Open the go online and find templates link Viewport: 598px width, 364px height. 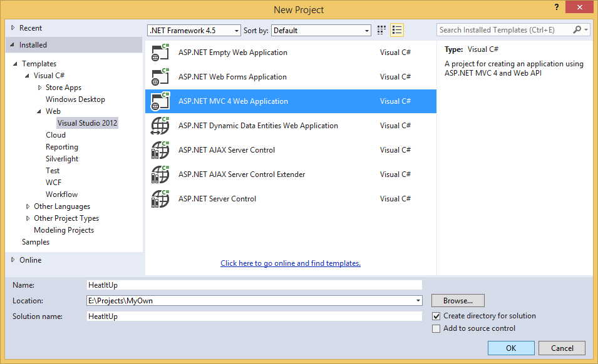click(x=291, y=263)
